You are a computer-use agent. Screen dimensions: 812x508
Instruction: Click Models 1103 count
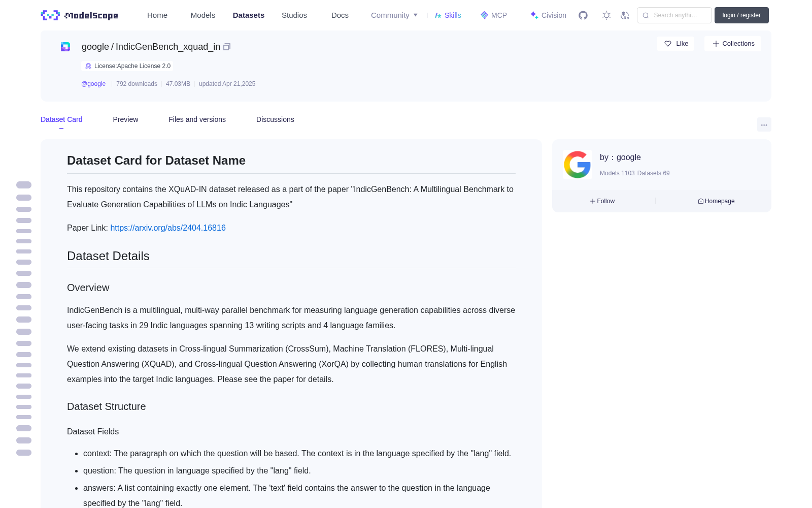click(617, 173)
